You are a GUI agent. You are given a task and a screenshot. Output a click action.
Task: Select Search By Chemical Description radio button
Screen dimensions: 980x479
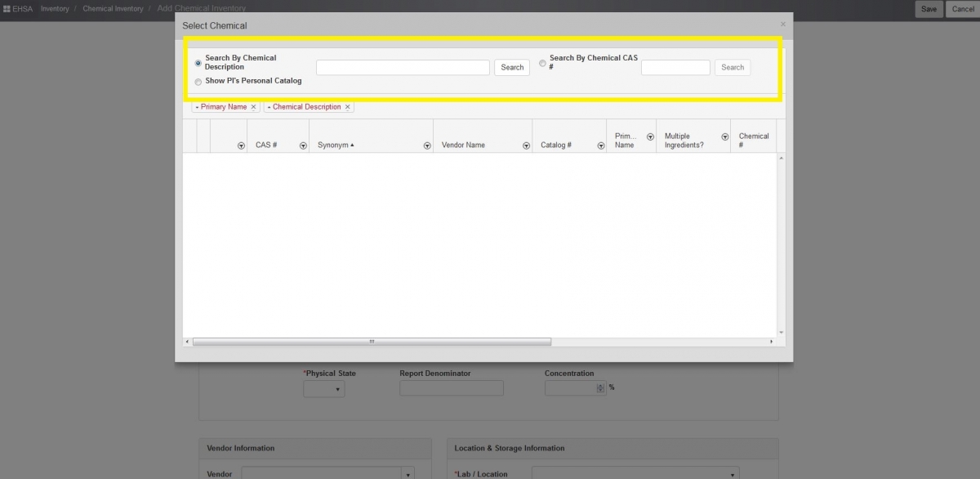(x=198, y=62)
